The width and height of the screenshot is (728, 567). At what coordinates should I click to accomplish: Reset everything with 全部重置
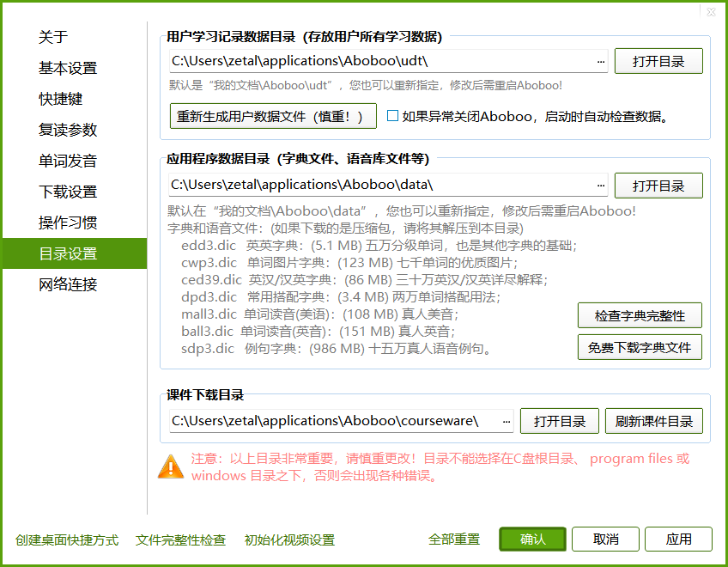pos(453,540)
